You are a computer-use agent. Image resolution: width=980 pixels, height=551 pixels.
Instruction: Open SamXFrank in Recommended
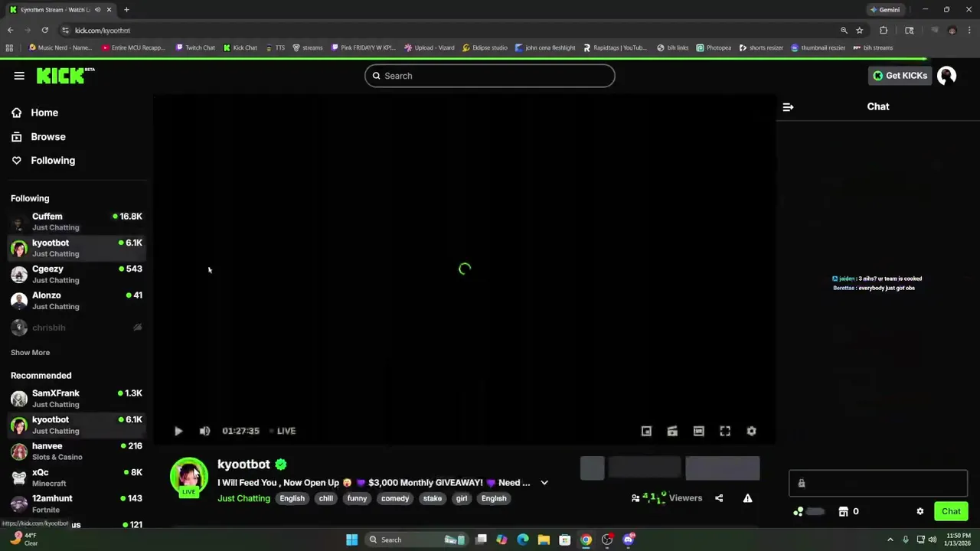coord(77,399)
